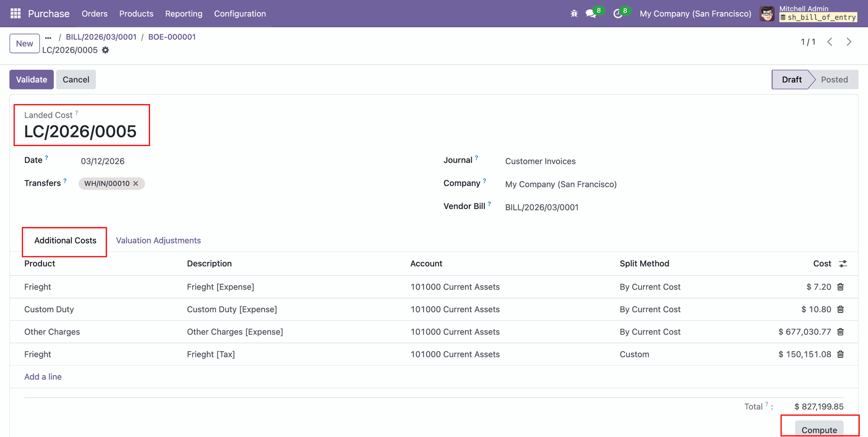The image size is (868, 437).
Task: Click the debug bug icon
Action: [574, 14]
